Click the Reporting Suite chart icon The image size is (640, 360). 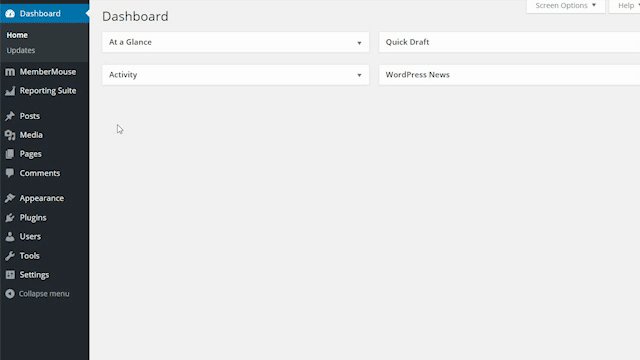[x=10, y=91]
